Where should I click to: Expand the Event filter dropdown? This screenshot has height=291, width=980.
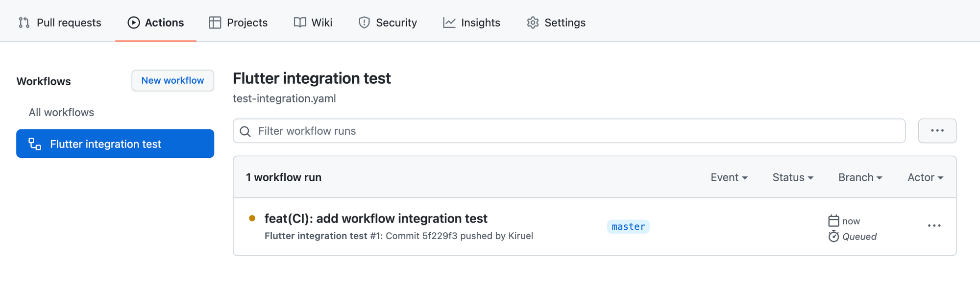(x=729, y=177)
